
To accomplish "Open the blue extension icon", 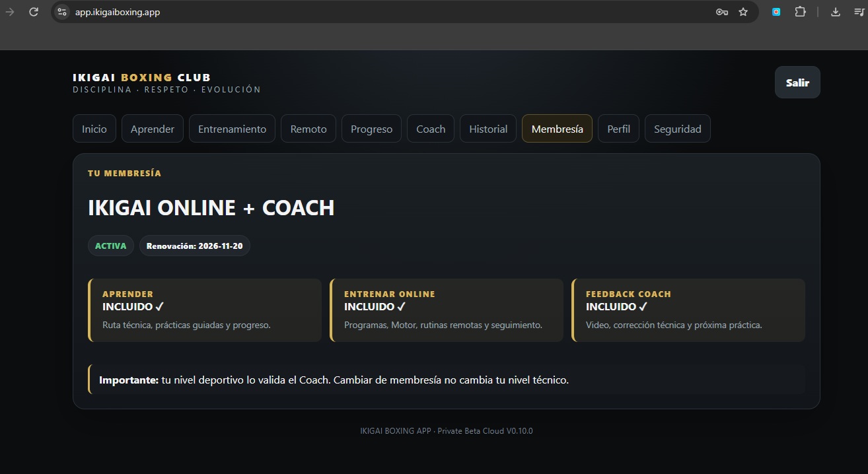I will (776, 12).
